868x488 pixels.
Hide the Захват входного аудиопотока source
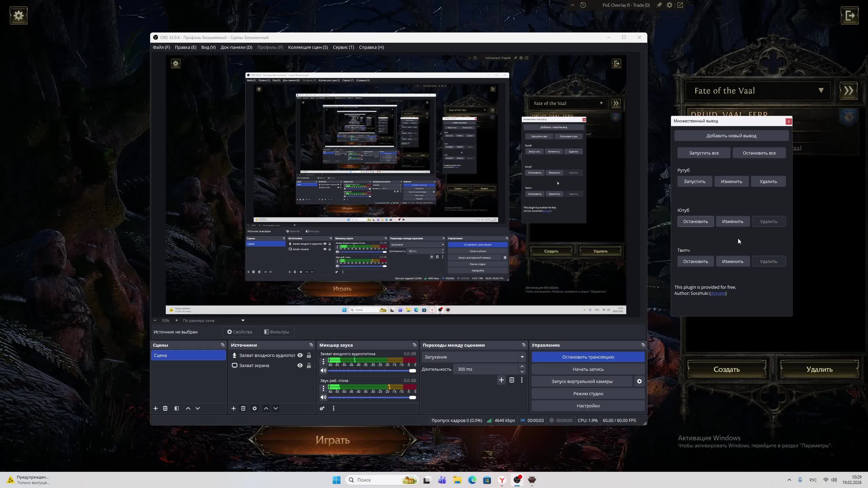(x=300, y=355)
